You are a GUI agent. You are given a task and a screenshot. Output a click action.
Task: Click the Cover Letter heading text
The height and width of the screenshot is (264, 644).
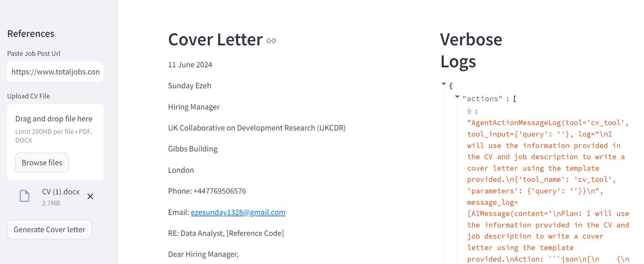click(x=215, y=39)
